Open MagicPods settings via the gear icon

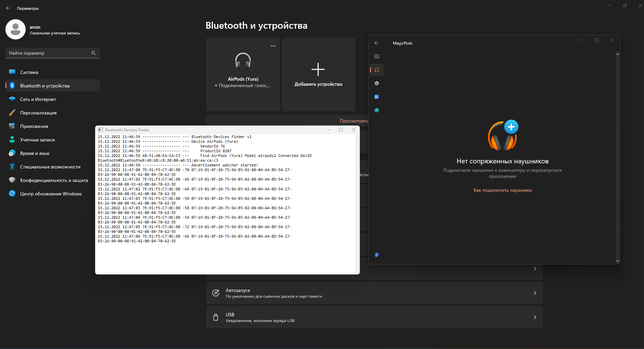[377, 83]
